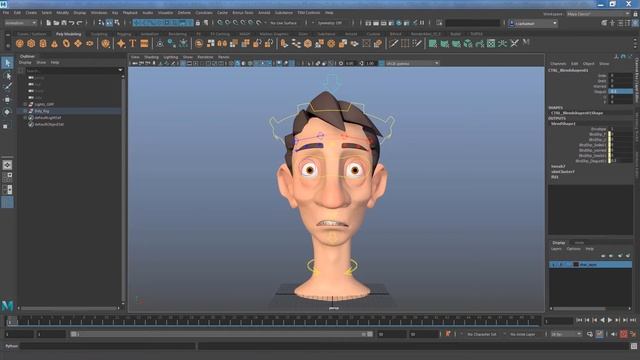
Task: Go to start of playback range
Action: coord(579,320)
